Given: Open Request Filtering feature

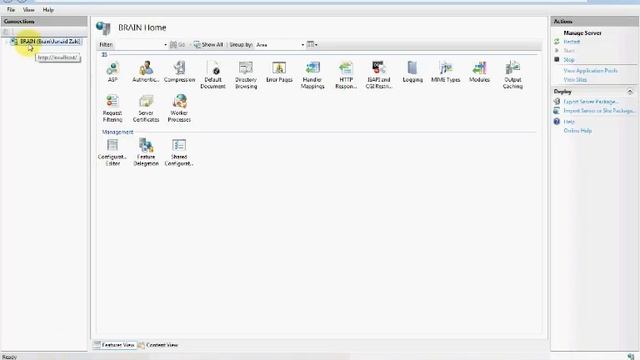Looking at the screenshot, I should [112, 109].
